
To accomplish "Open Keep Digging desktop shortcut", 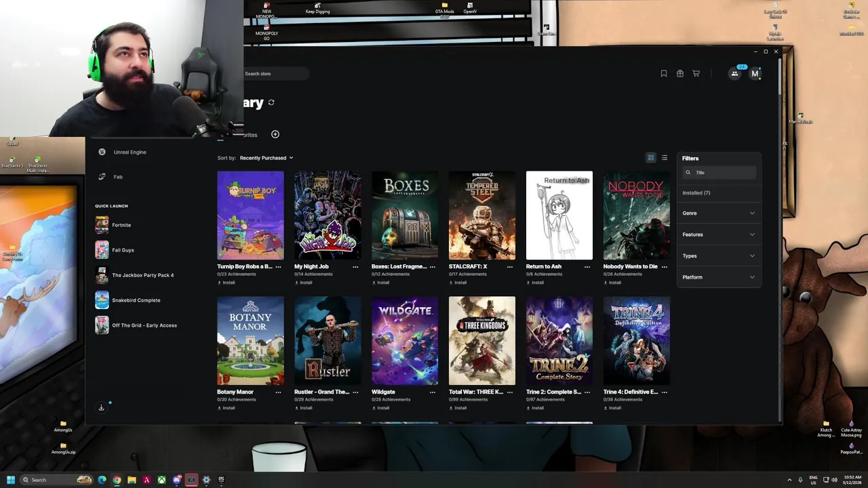I will tap(317, 8).
